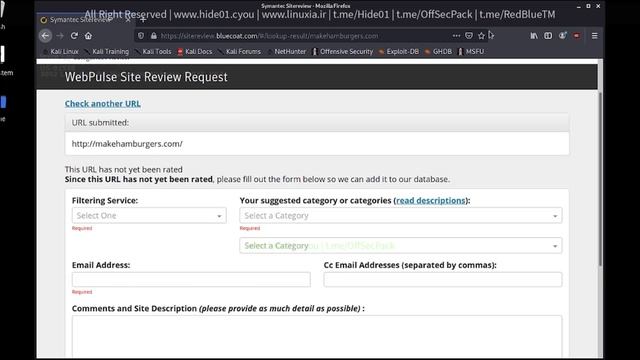Click the Email Address input field
640x360 pixels.
click(191, 280)
